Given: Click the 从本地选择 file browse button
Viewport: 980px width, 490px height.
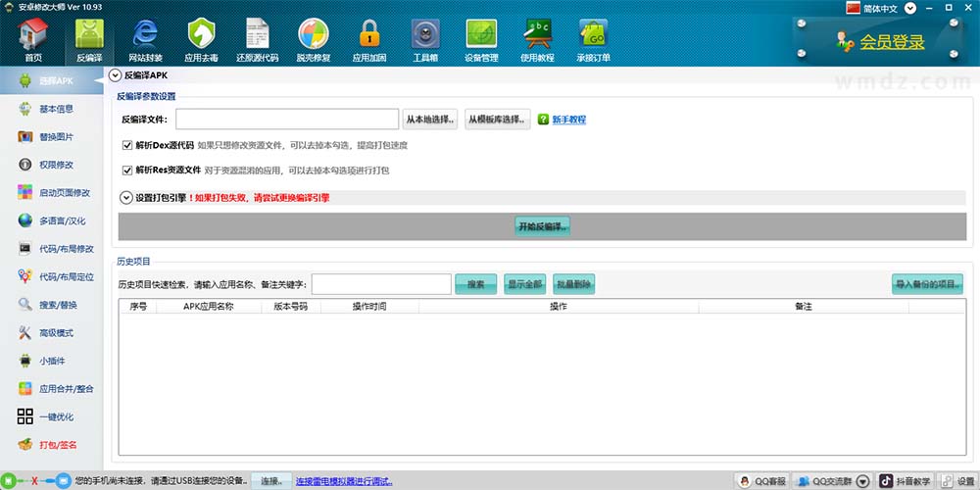Looking at the screenshot, I should (x=430, y=120).
